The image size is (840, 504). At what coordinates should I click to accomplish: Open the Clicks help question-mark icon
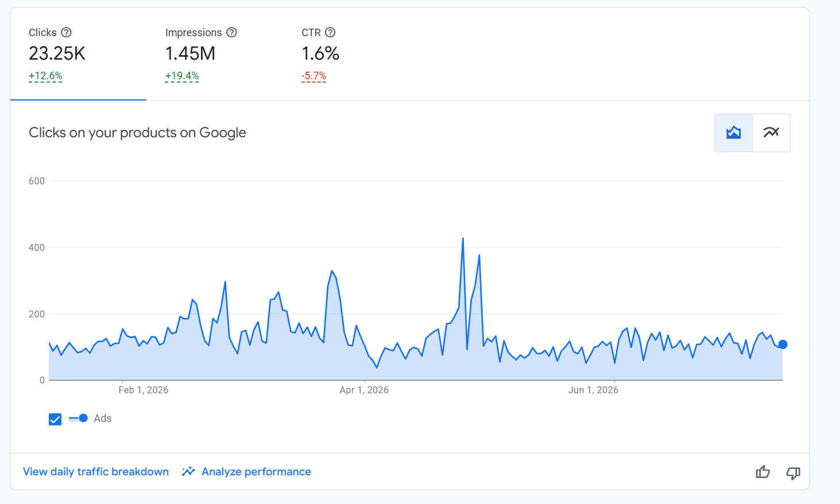(x=66, y=32)
